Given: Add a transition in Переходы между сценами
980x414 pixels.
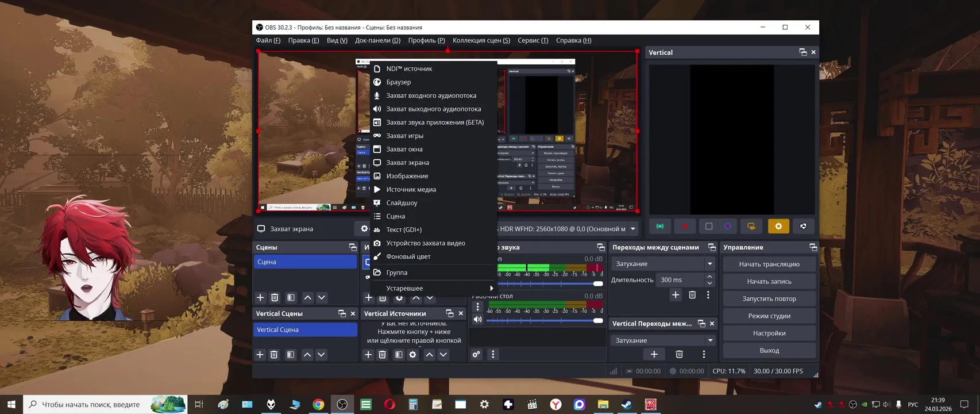Looking at the screenshot, I should point(676,294).
